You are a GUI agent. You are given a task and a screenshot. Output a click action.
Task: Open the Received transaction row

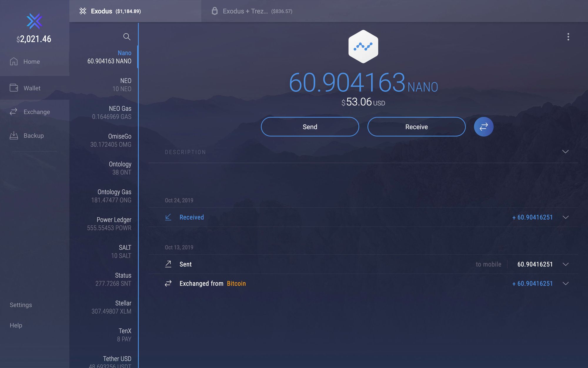coord(363,217)
